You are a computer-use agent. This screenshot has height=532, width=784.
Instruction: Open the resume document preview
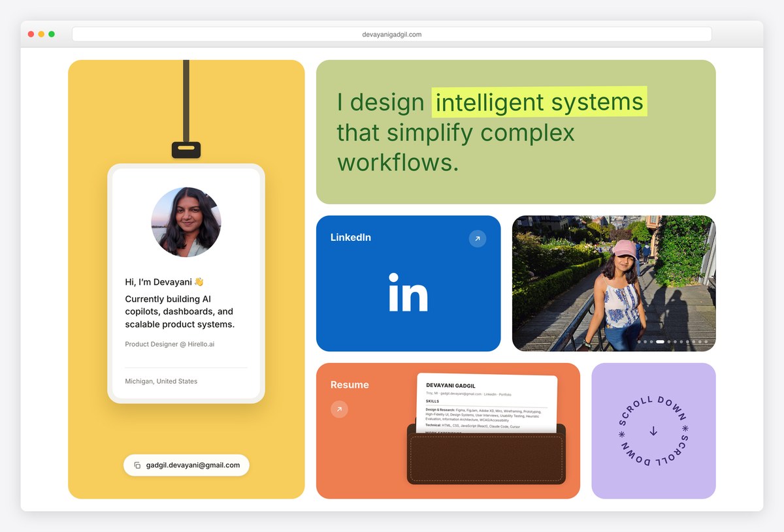click(x=487, y=403)
